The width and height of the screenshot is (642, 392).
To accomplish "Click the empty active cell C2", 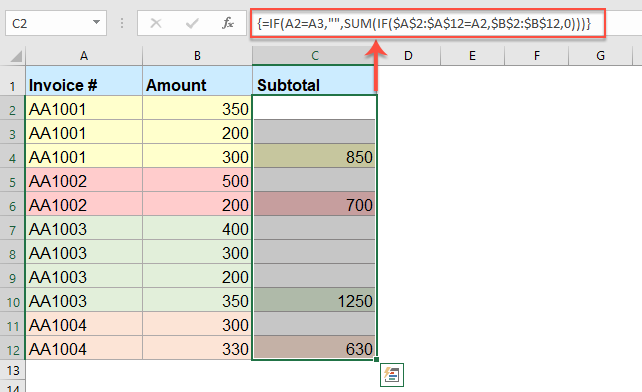I will pyautogui.click(x=314, y=108).
